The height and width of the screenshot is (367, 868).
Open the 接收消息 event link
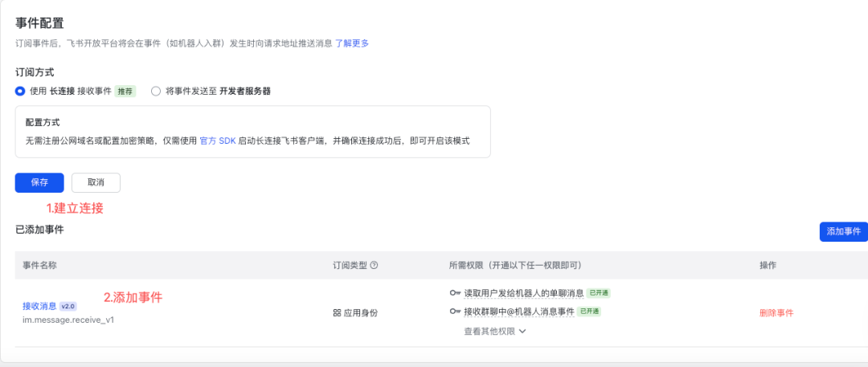[x=39, y=306]
